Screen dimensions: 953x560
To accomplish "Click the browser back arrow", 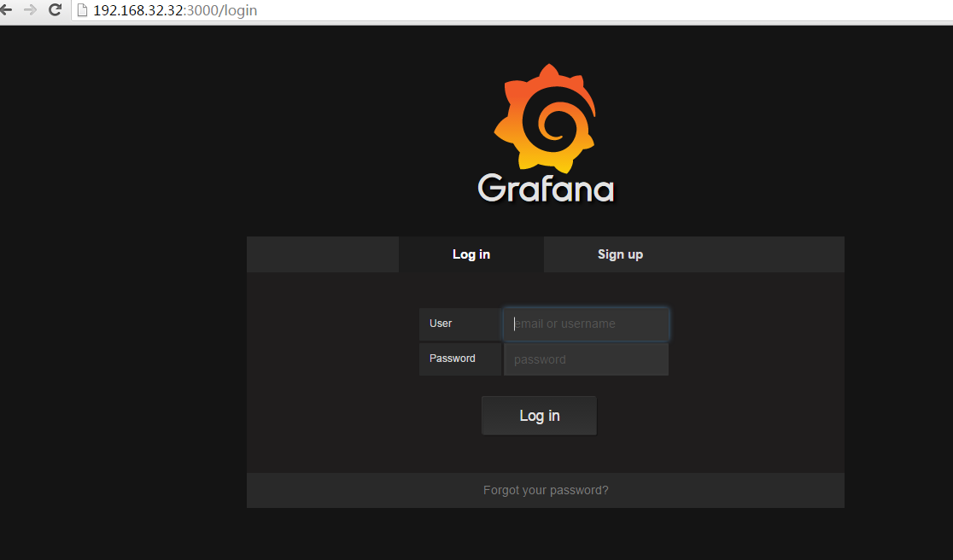I will tap(9, 11).
